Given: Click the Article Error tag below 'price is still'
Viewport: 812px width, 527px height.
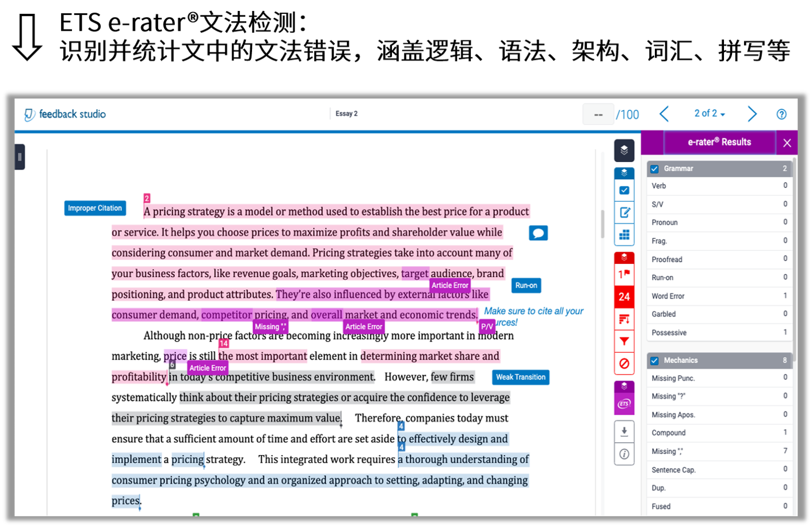Looking at the screenshot, I should pyautogui.click(x=208, y=368).
